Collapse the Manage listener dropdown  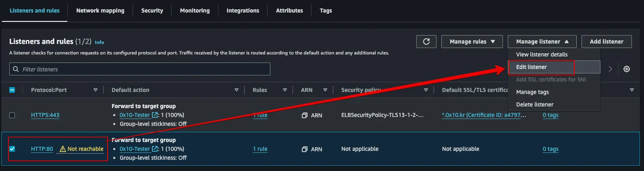pos(542,42)
